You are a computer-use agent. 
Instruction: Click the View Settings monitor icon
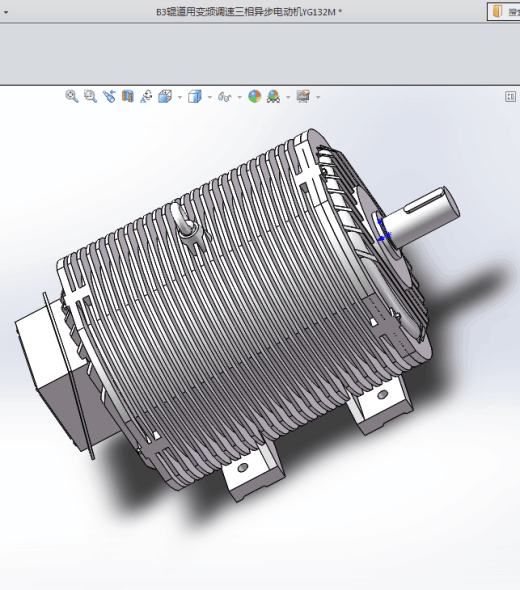click(303, 96)
